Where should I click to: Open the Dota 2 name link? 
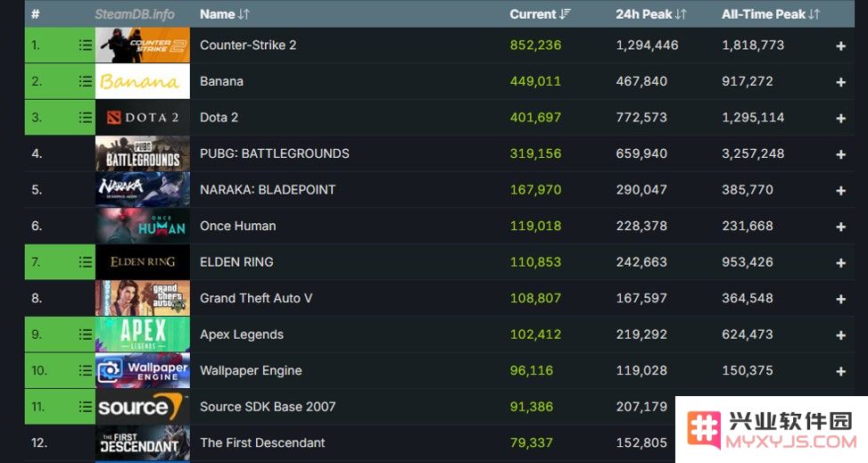coord(219,118)
